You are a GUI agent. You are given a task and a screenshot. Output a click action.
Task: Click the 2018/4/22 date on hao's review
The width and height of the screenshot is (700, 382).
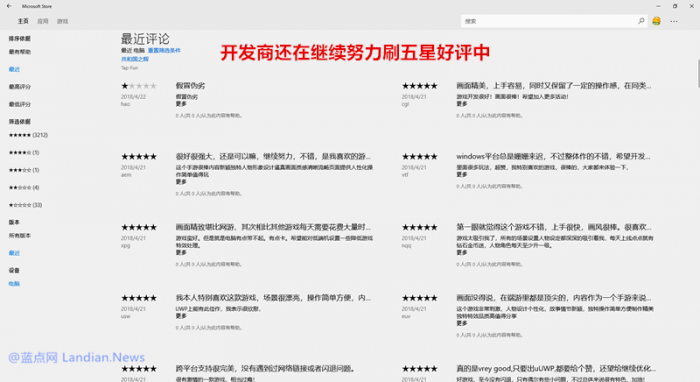tap(133, 96)
